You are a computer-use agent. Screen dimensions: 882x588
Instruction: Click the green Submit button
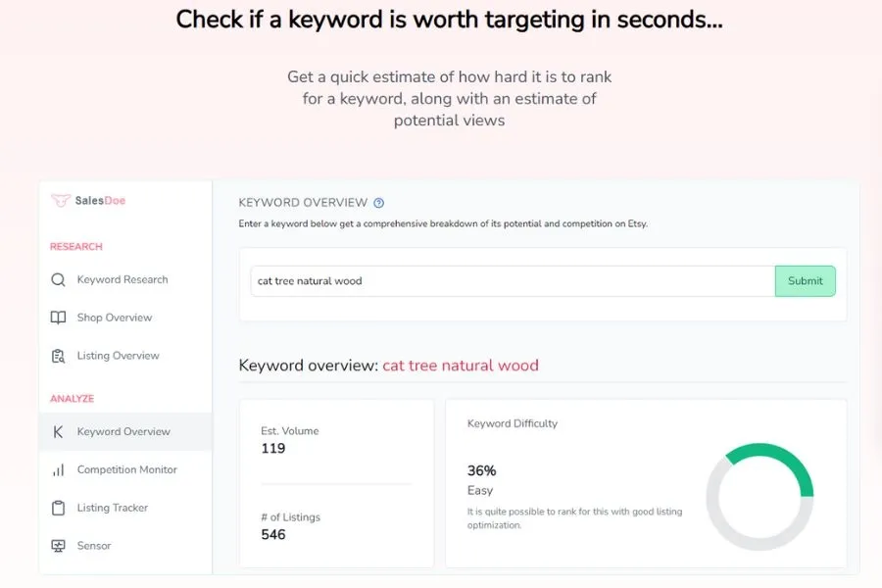coord(805,281)
